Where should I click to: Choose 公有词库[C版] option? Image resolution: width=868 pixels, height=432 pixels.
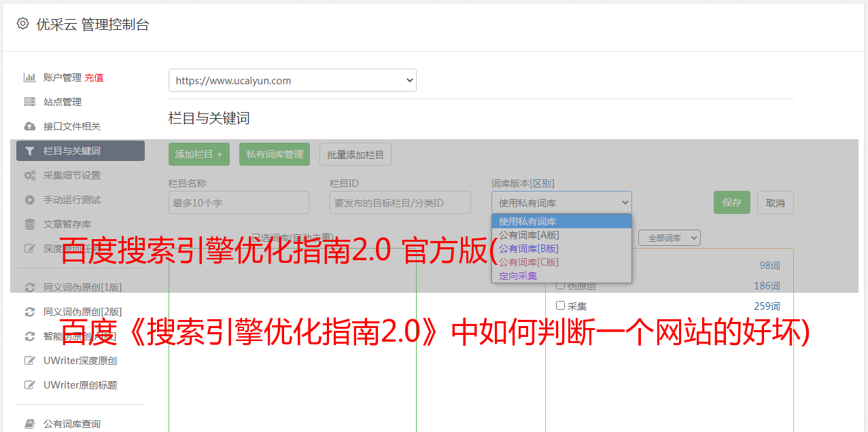point(561,262)
